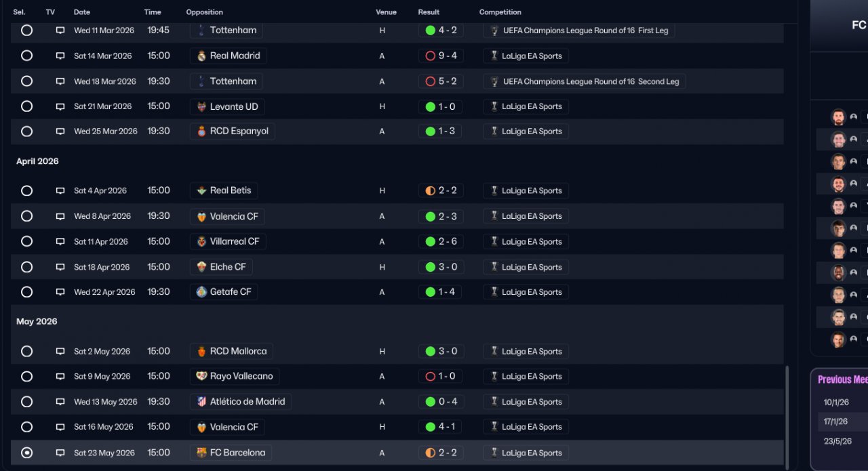The width and height of the screenshot is (868, 471).
Task: Click the RCD Espanyol club badge
Action: (201, 131)
